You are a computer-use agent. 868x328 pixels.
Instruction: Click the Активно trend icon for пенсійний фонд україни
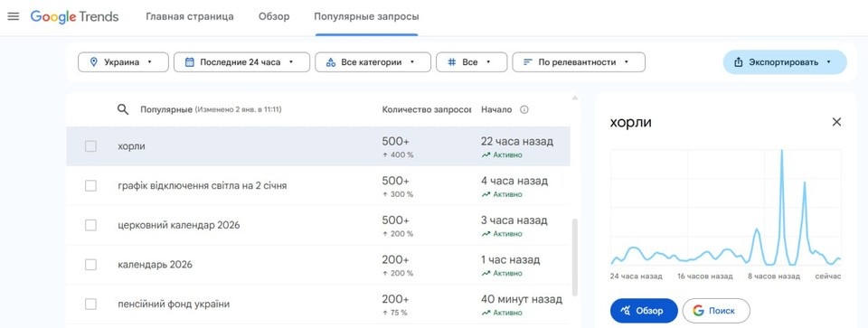486,313
